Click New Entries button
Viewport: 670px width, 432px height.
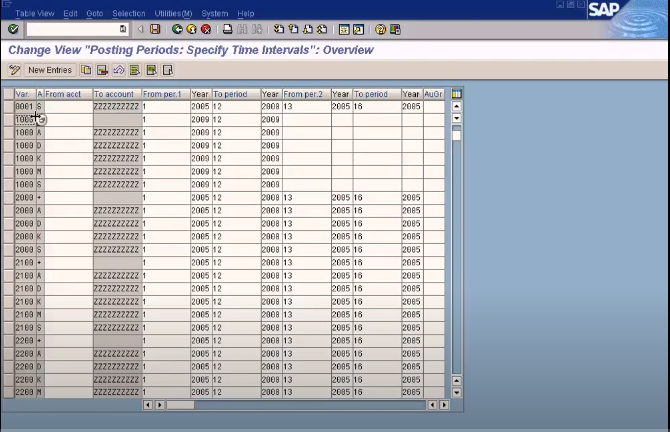50,70
